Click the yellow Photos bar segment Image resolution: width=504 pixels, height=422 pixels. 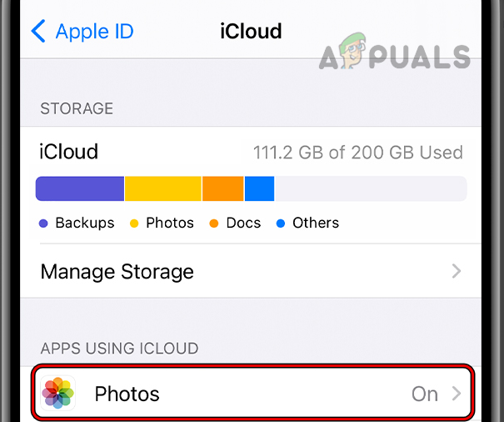[163, 188]
